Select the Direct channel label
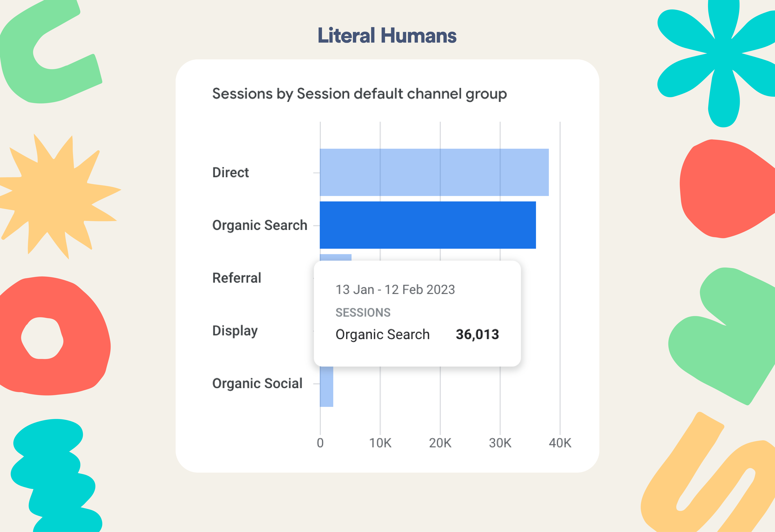Image resolution: width=775 pixels, height=532 pixels. pyautogui.click(x=230, y=172)
